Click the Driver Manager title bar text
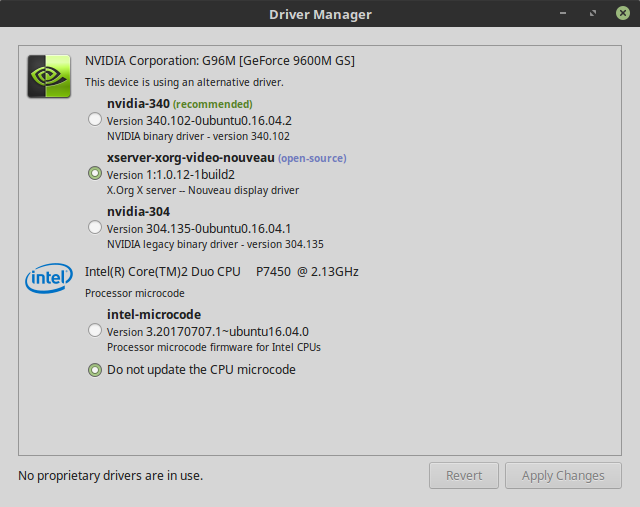 pos(320,14)
